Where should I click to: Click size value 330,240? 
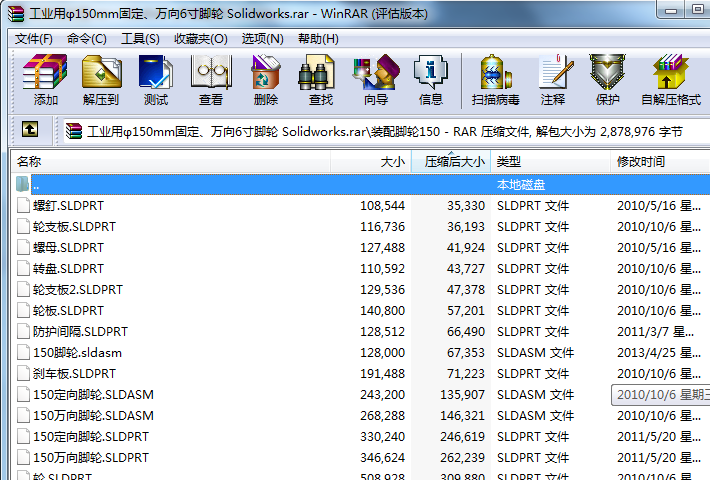pyautogui.click(x=383, y=437)
